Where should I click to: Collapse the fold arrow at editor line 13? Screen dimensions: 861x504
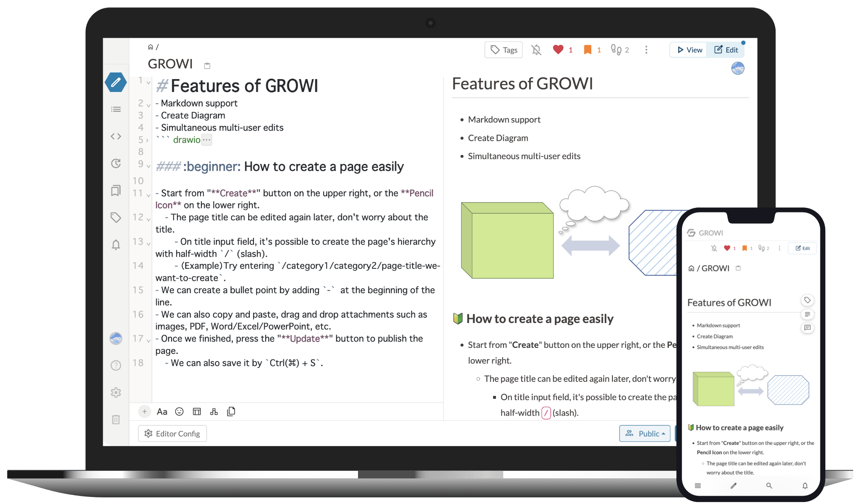pos(148,244)
